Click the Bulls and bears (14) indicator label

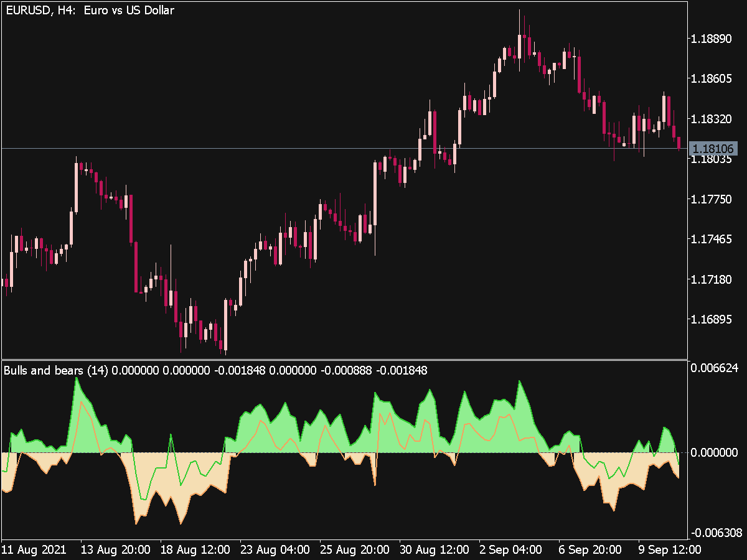point(56,371)
